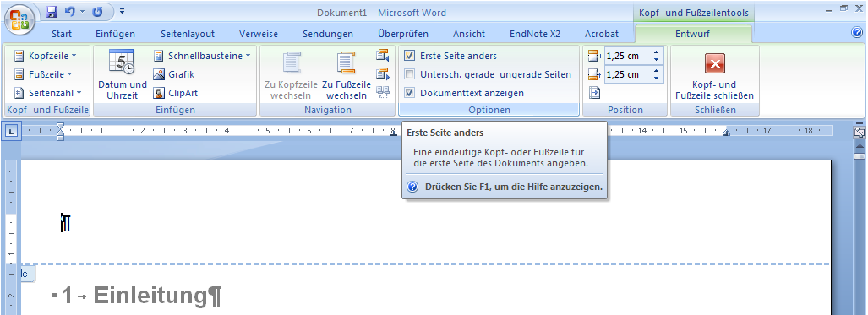Open the undo history dropdown arrow

(83, 12)
